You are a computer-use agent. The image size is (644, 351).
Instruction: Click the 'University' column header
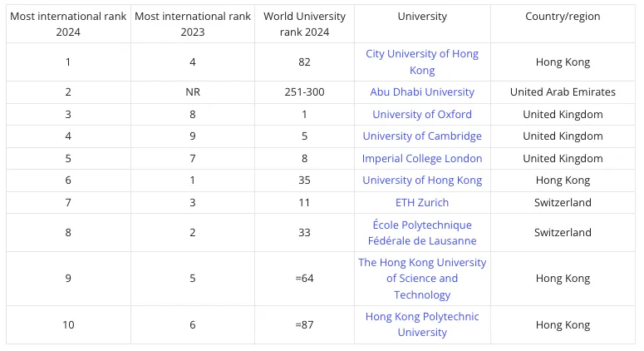pyautogui.click(x=422, y=17)
